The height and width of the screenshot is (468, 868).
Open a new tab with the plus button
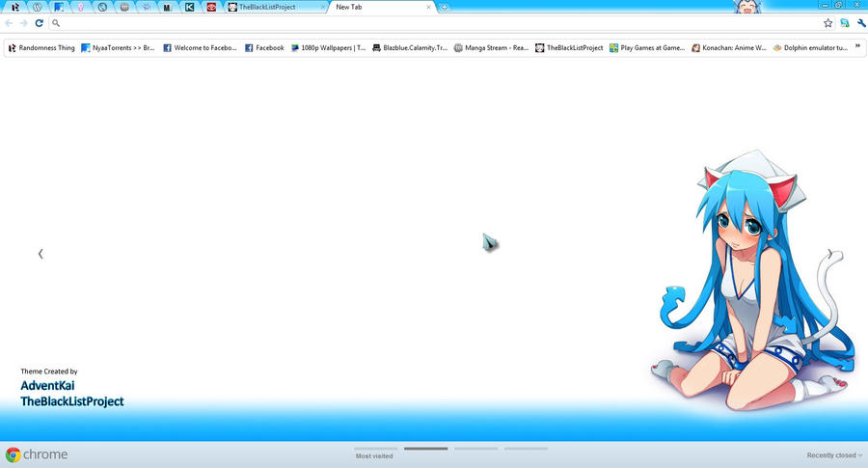click(x=444, y=7)
